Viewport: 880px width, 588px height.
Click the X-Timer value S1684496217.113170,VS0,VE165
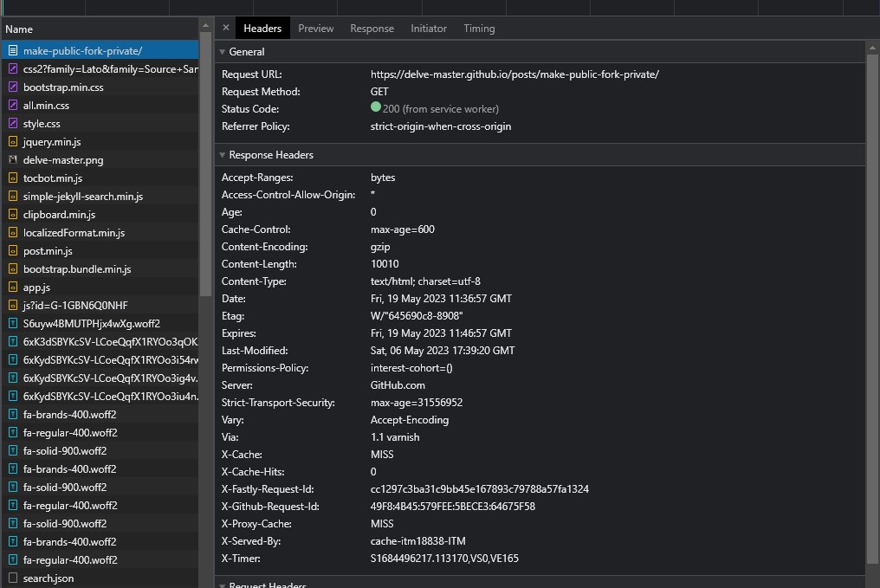pyautogui.click(x=444, y=559)
